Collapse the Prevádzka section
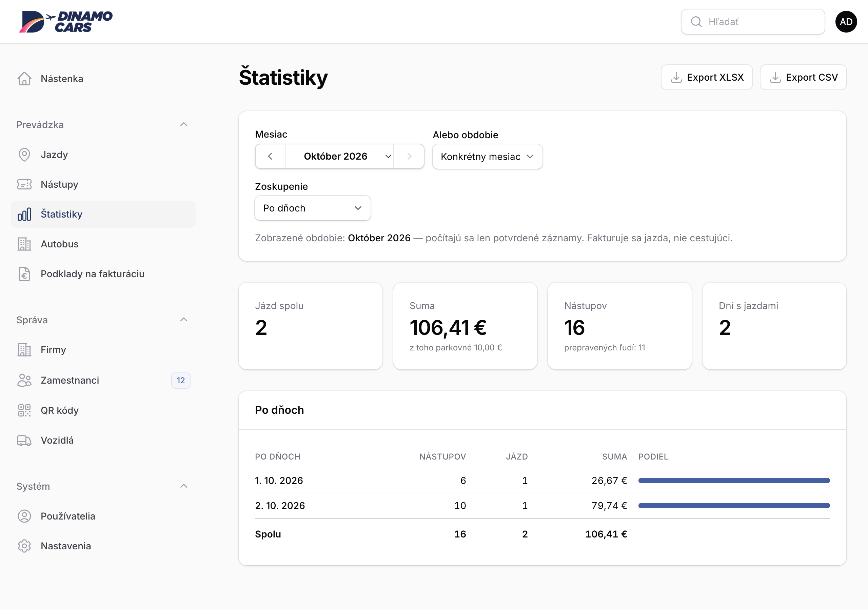868x610 pixels. tap(184, 124)
